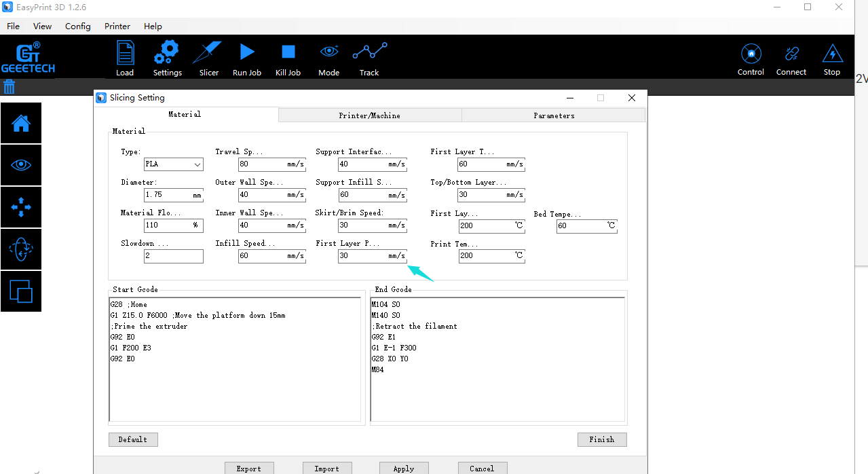Viewport: 868px width, 474px height.
Task: Click the Kill Job stop square
Action: [288, 52]
